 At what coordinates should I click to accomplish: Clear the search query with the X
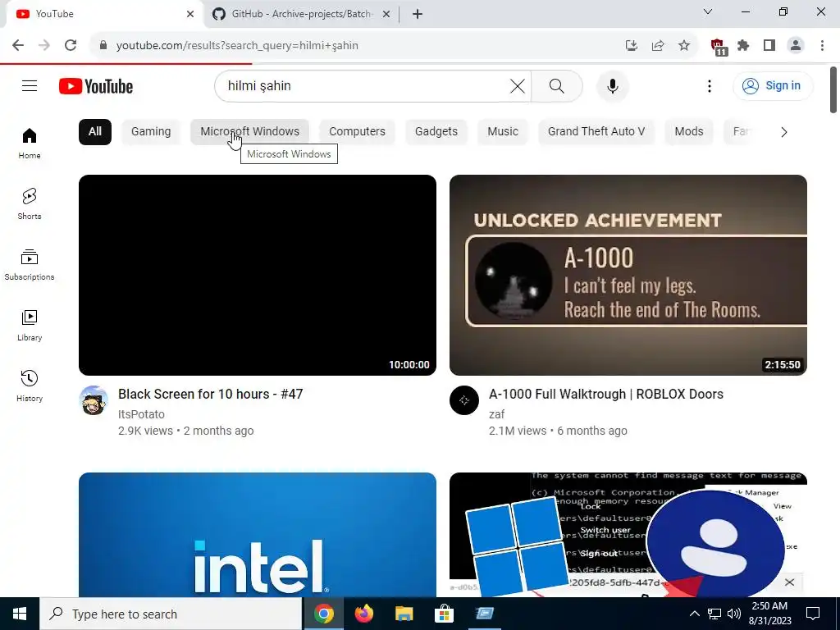517,85
